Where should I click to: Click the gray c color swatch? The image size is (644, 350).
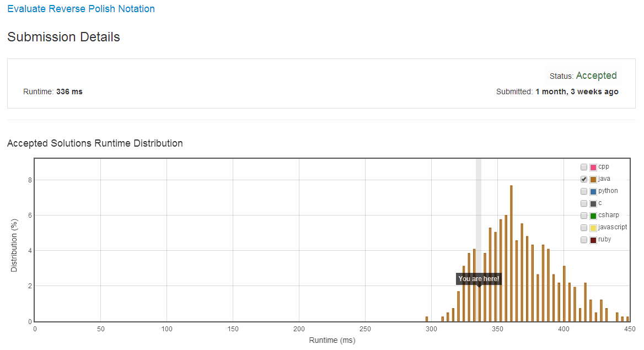[593, 204]
